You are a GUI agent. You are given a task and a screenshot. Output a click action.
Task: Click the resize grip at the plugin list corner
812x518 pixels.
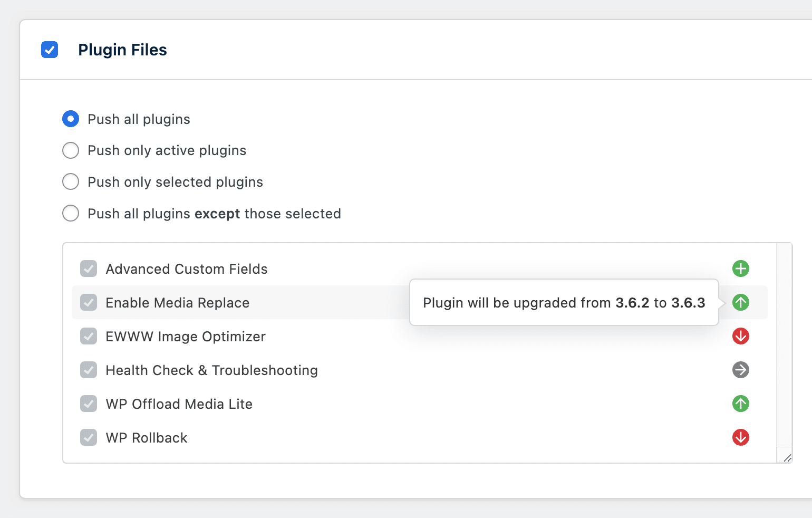click(786, 458)
